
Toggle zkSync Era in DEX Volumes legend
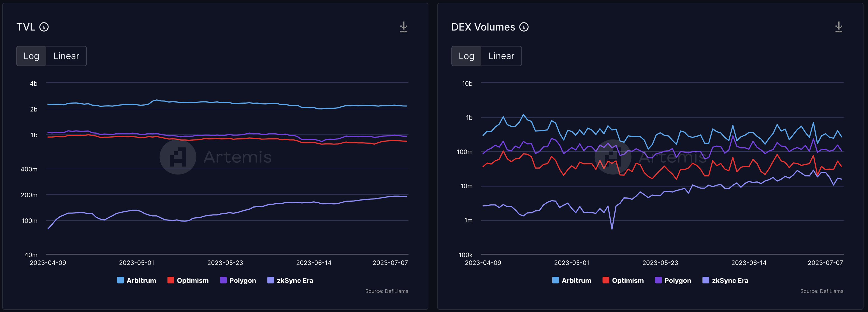pyautogui.click(x=730, y=280)
